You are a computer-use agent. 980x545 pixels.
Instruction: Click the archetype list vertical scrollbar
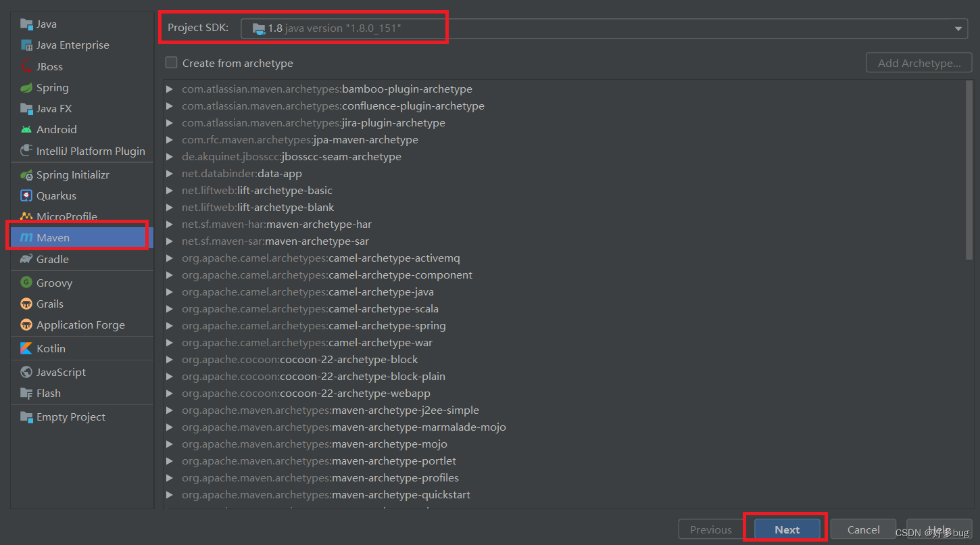click(970, 169)
